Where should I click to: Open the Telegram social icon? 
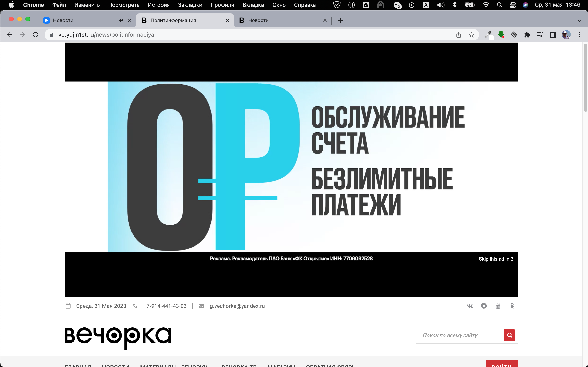(484, 306)
